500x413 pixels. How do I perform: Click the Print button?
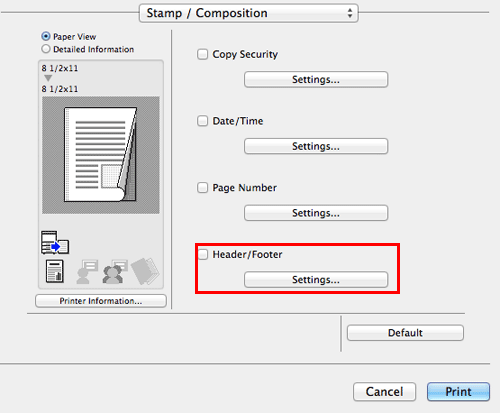click(458, 392)
